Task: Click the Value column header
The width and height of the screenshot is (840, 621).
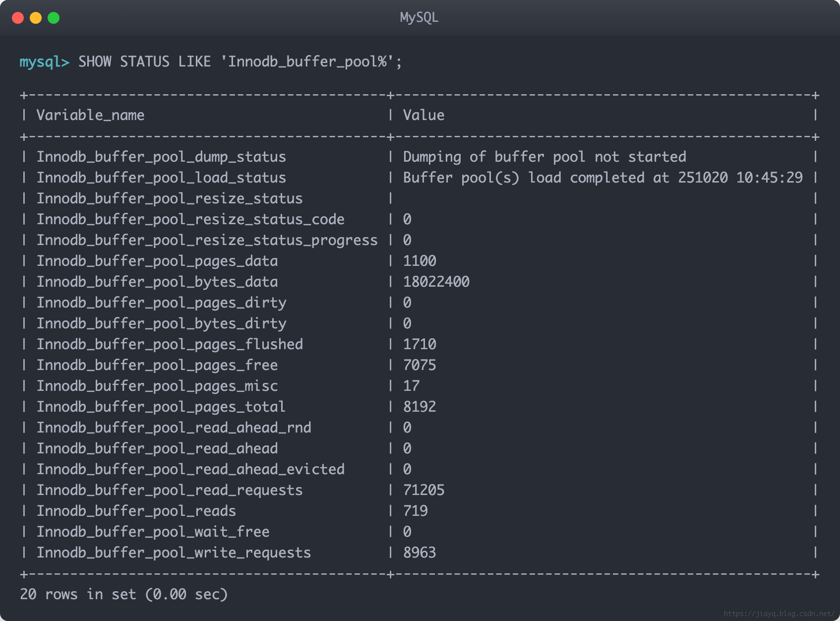Action: [x=423, y=116]
